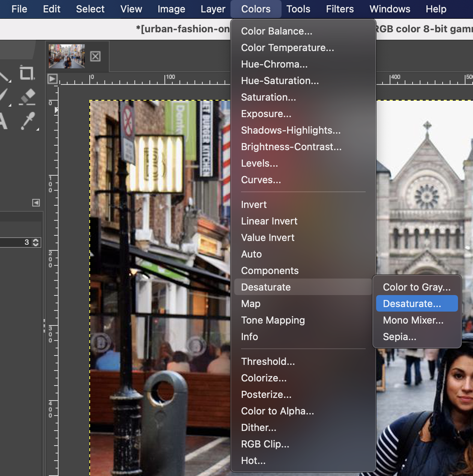Open the Color Picker tool group disclosure triangle
This screenshot has width=473, height=476.
pyautogui.click(x=38, y=130)
